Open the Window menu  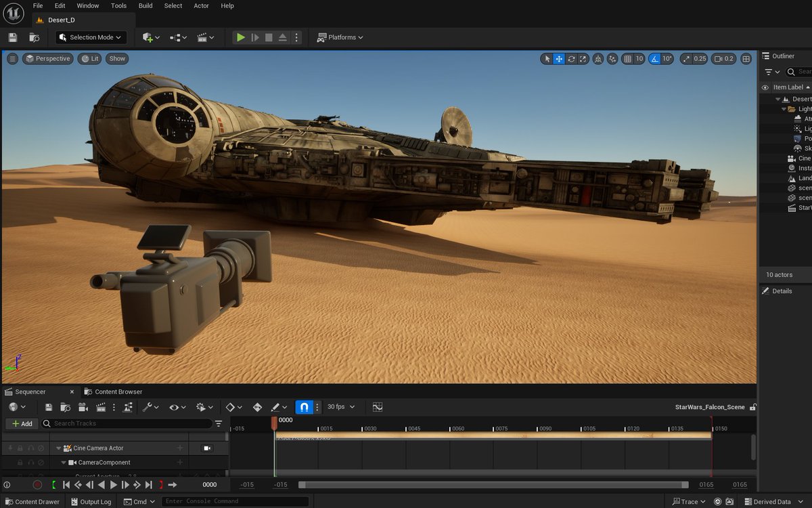click(x=88, y=5)
